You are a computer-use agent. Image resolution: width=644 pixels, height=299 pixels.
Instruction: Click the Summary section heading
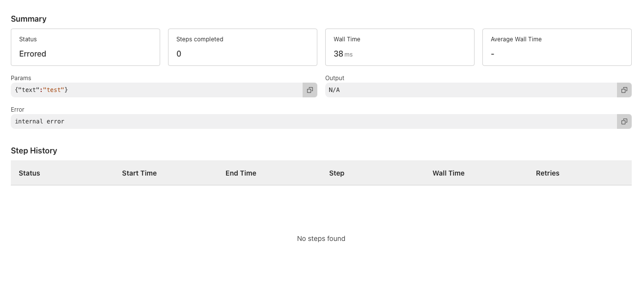point(28,19)
